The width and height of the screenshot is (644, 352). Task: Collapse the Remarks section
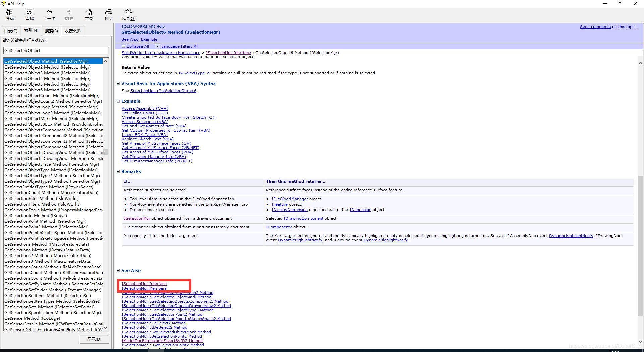point(118,172)
